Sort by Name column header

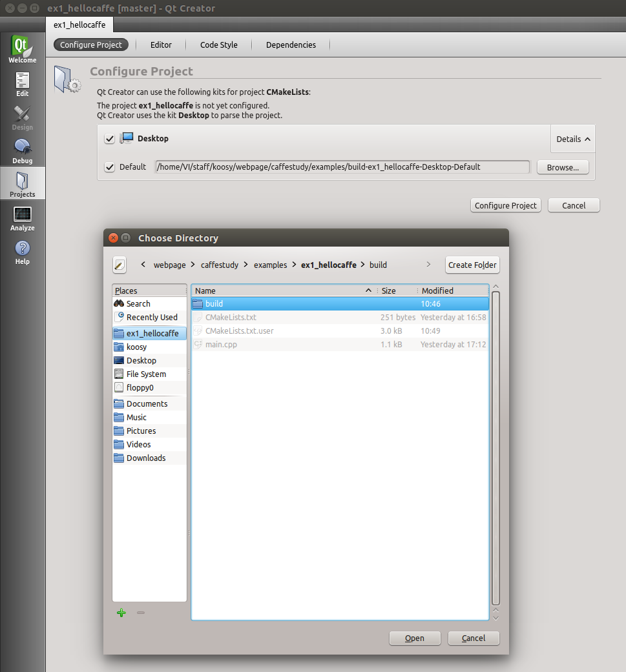283,291
